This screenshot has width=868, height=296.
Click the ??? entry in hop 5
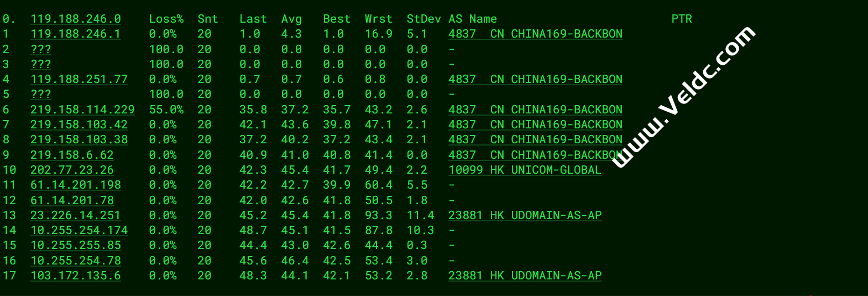(41, 94)
